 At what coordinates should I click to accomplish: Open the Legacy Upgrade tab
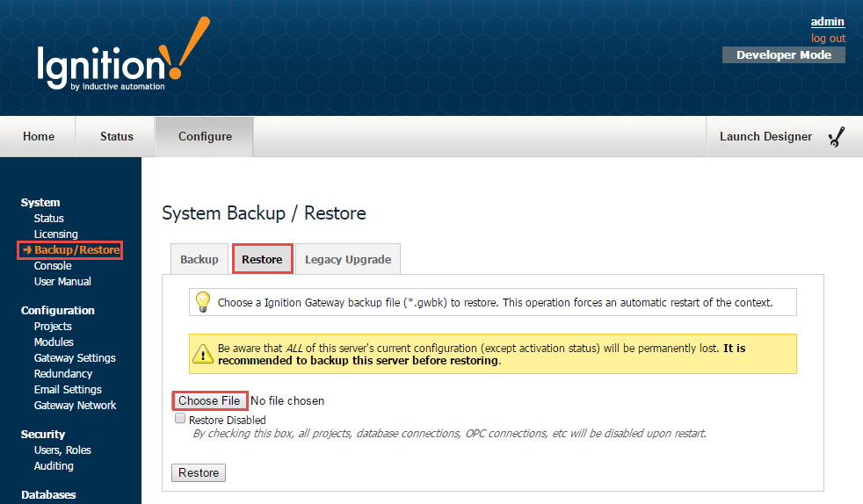pos(348,259)
